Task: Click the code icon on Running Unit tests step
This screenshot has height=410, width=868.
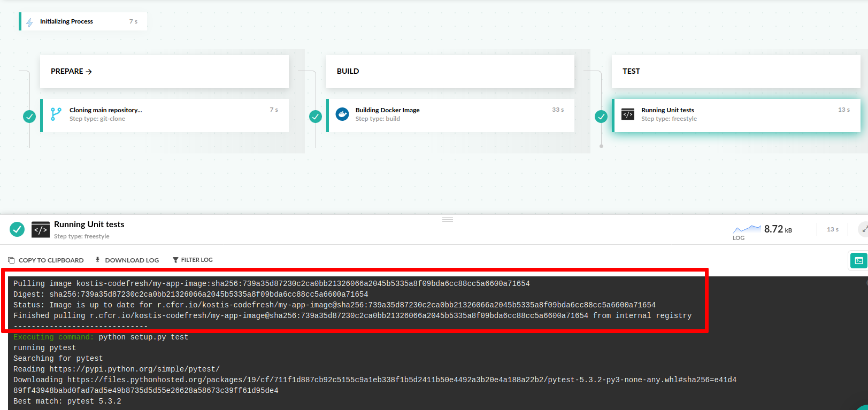Action: pos(627,114)
